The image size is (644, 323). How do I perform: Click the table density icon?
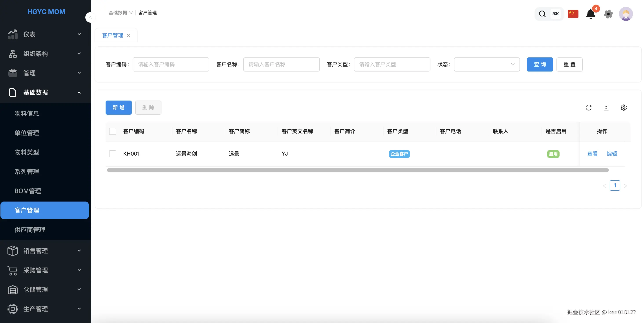(x=606, y=108)
